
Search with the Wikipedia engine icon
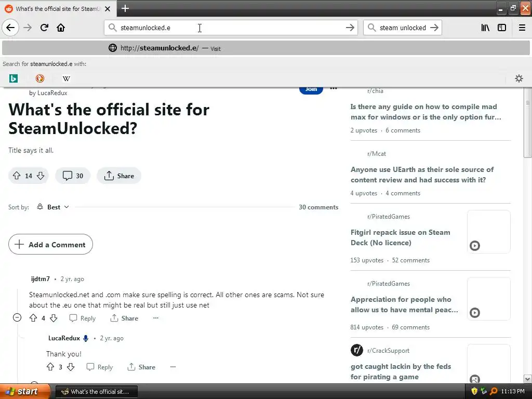point(66,78)
